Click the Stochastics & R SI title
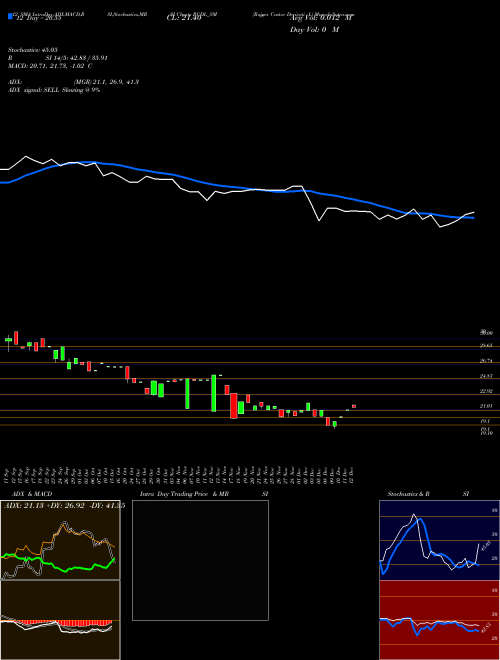Image resolution: width=500 pixels, height=660 pixels. point(428,494)
